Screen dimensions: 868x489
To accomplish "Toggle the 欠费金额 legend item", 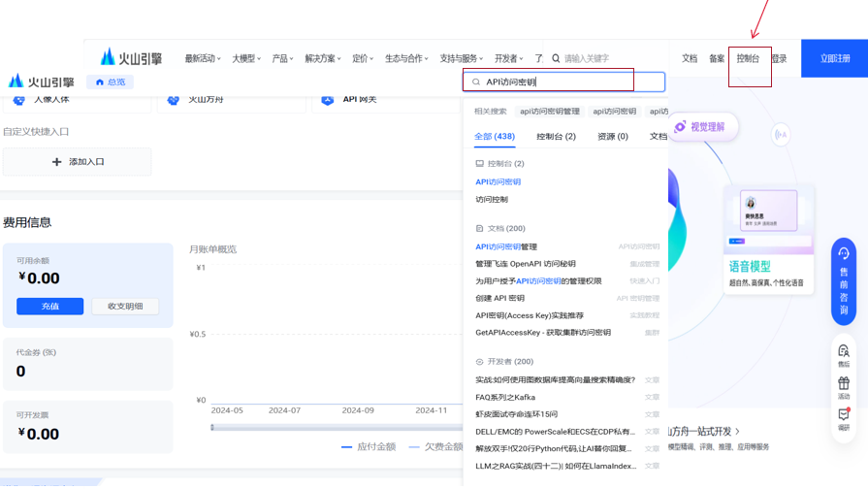I will click(435, 447).
